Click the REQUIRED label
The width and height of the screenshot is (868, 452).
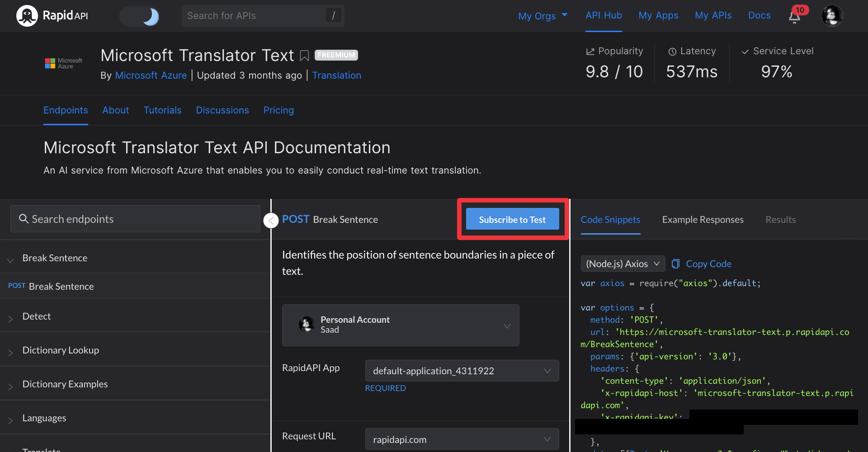tap(385, 388)
